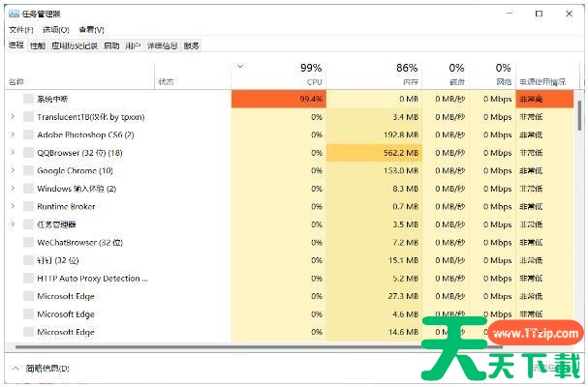The image size is (588, 387).
Task: Expand the 任务管理器 process group
Action: [13, 224]
